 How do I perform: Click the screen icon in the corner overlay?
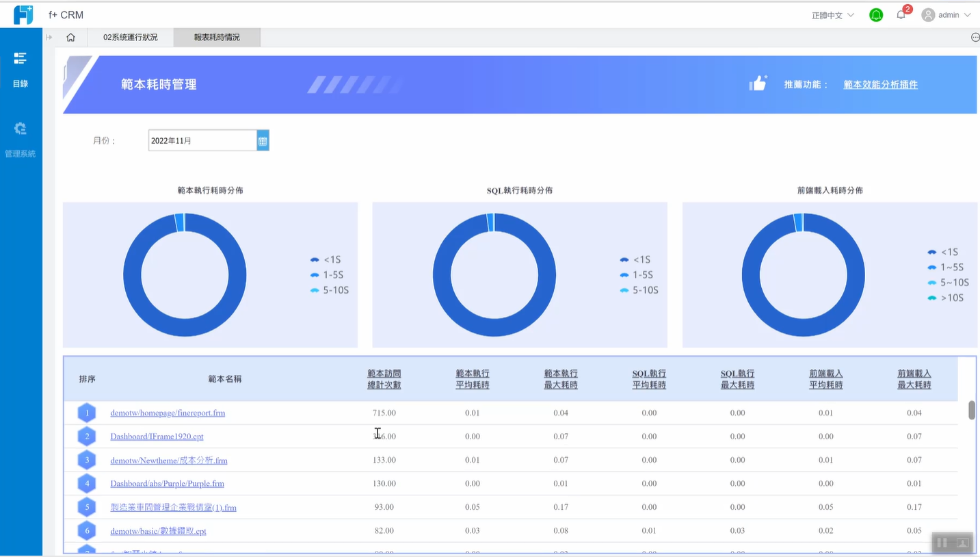click(962, 543)
